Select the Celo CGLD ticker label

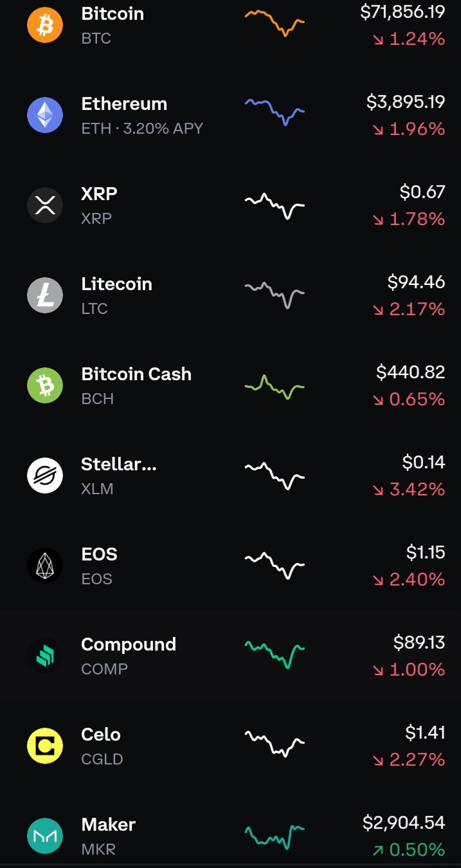102,759
